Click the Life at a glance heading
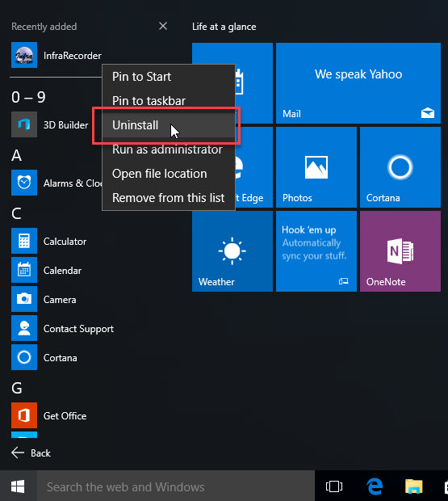This screenshot has width=448, height=501. [224, 27]
